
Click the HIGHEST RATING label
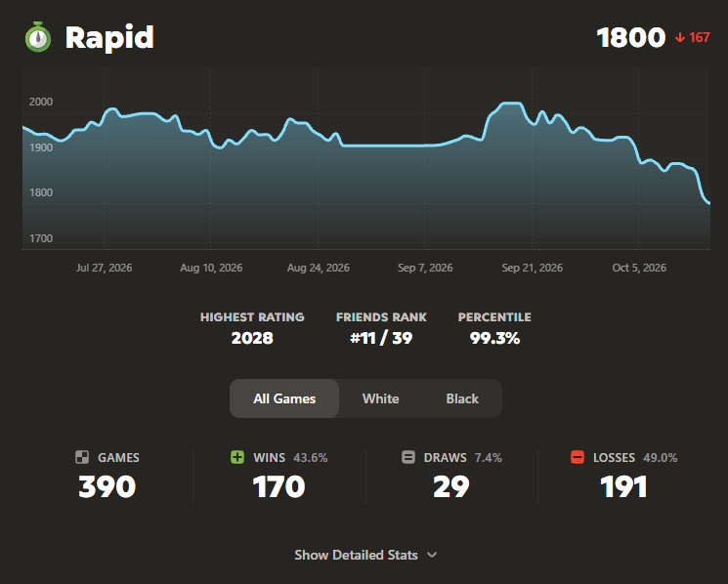click(x=252, y=317)
